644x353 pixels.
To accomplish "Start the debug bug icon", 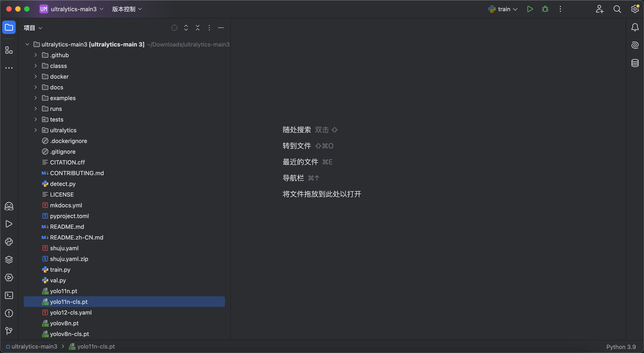I will tap(545, 9).
